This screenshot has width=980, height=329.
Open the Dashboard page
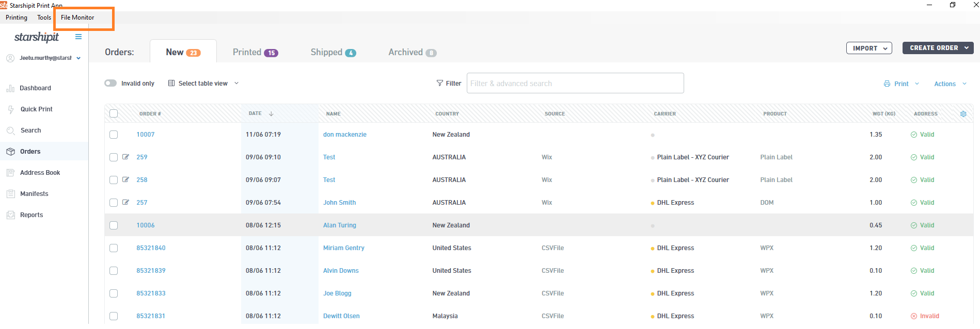pos(35,88)
